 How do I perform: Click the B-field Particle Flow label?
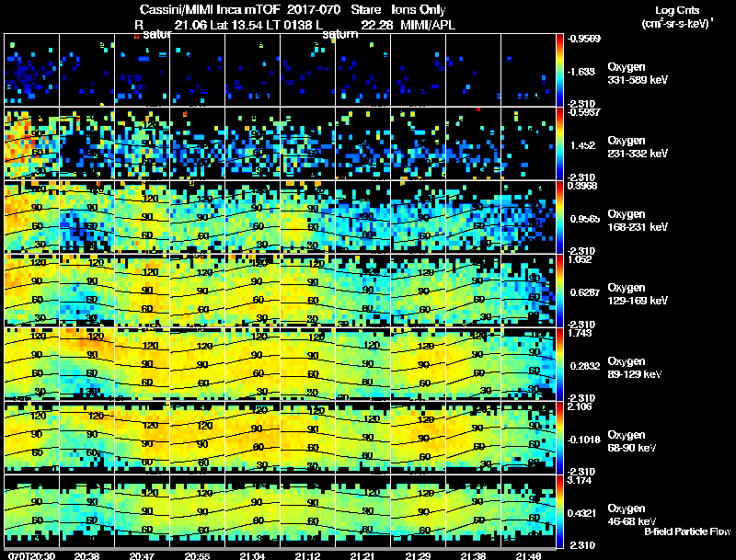687,531
